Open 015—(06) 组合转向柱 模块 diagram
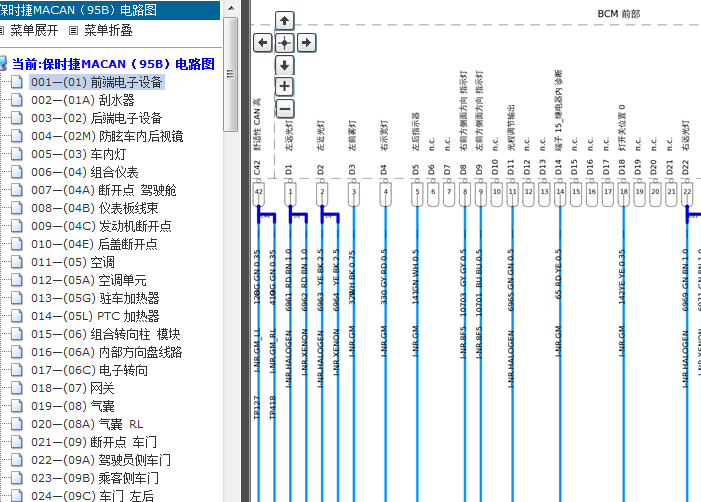 tap(106, 334)
